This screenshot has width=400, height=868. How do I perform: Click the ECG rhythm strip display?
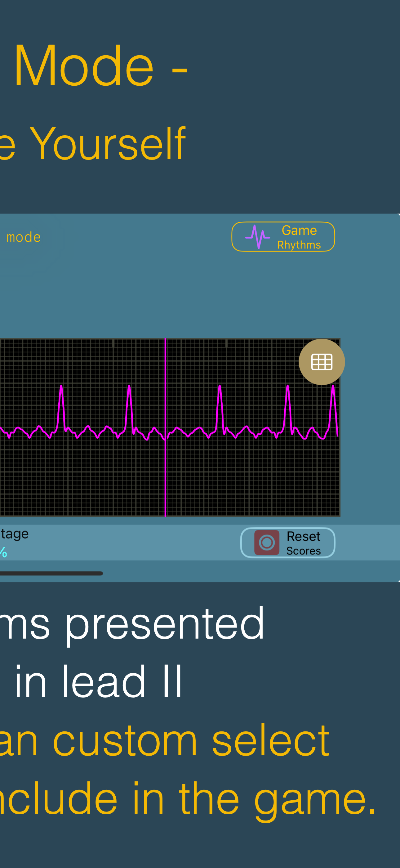(x=170, y=427)
